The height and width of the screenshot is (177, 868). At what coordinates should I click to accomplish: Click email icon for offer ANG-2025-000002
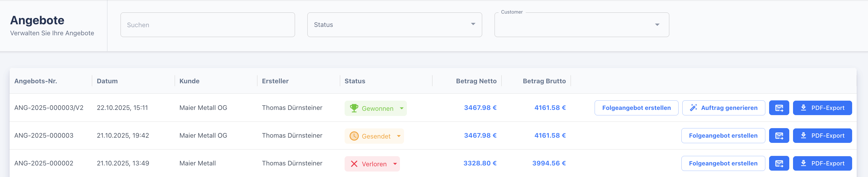(779, 163)
